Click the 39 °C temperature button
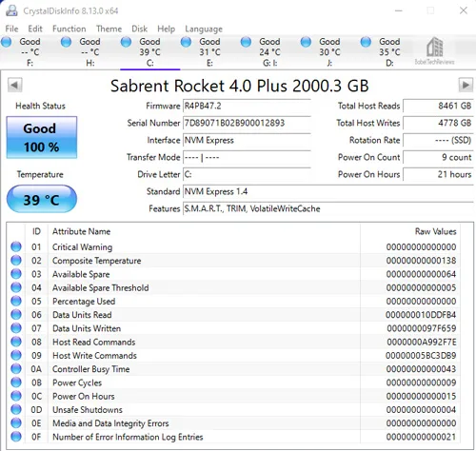 (42, 199)
